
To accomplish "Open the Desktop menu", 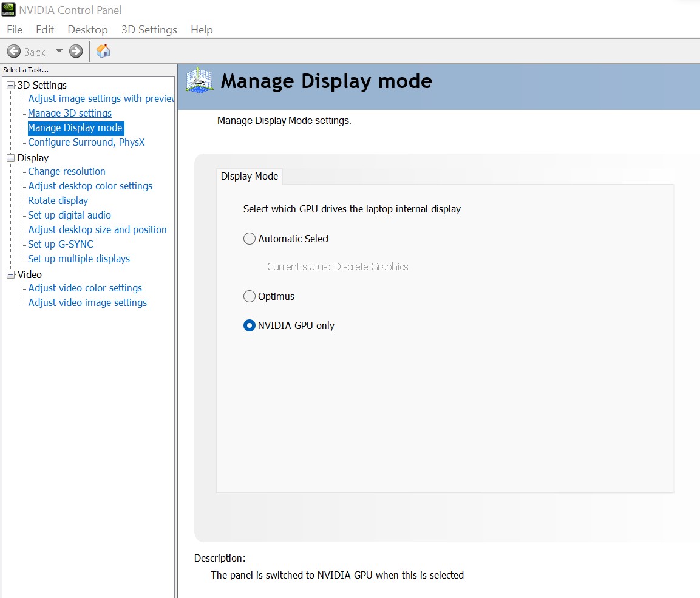I will (87, 30).
